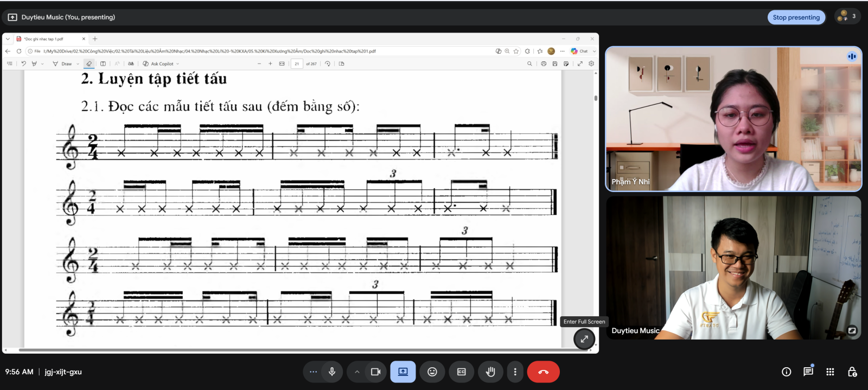The image size is (868, 390).
Task: Print the PDF document
Action: tap(544, 63)
